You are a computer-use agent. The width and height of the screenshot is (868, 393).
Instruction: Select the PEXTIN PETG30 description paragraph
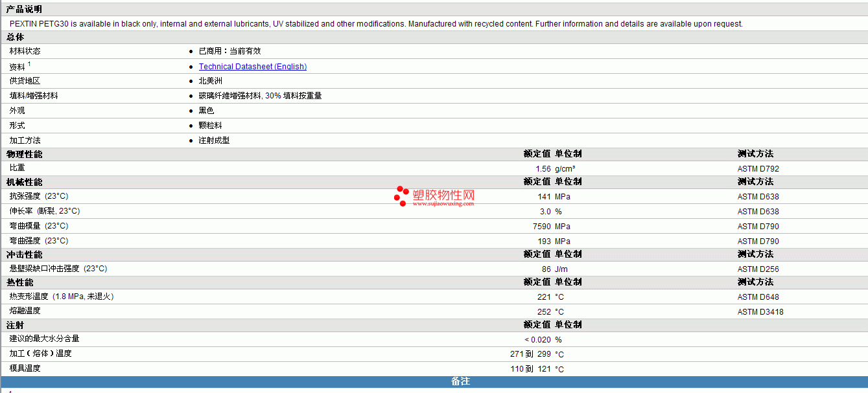click(x=376, y=24)
